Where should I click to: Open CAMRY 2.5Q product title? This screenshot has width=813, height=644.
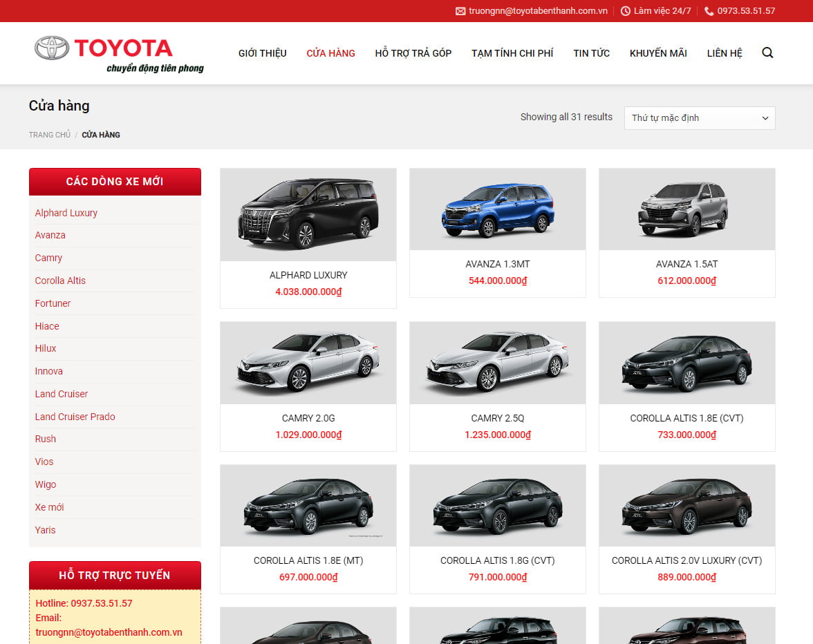[x=497, y=419]
